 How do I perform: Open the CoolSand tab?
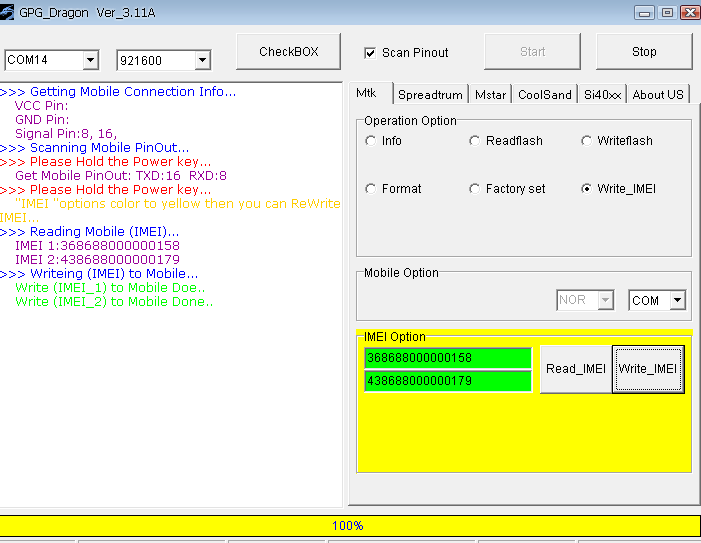(545, 95)
